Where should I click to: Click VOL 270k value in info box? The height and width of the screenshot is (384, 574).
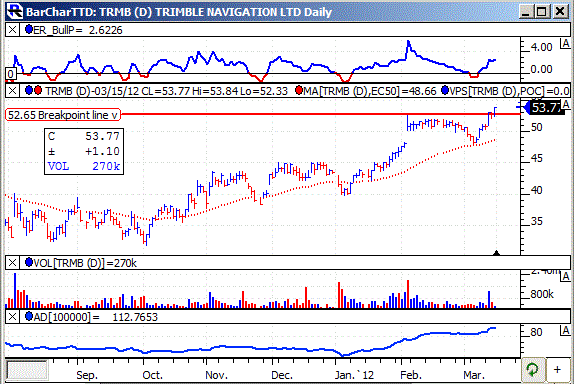106,166
